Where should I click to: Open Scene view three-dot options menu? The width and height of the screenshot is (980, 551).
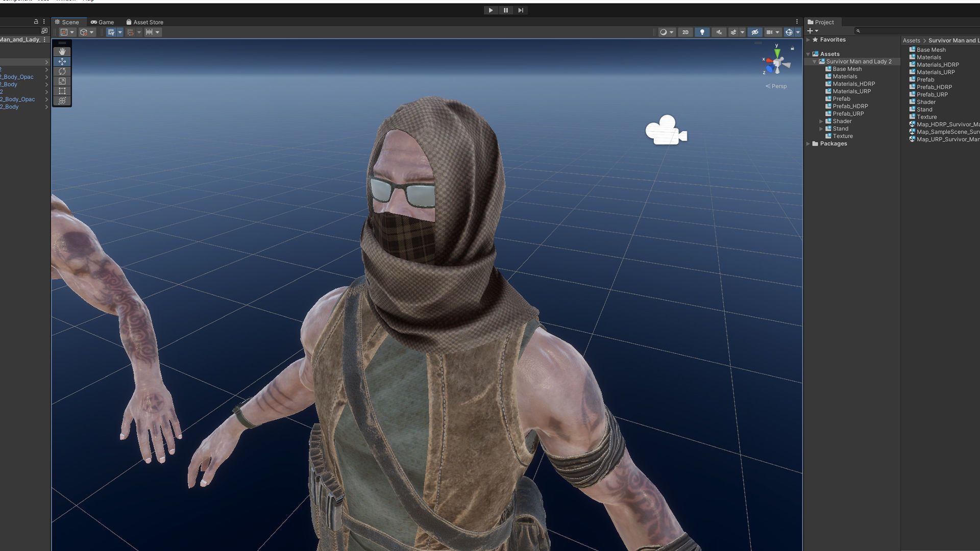[797, 22]
